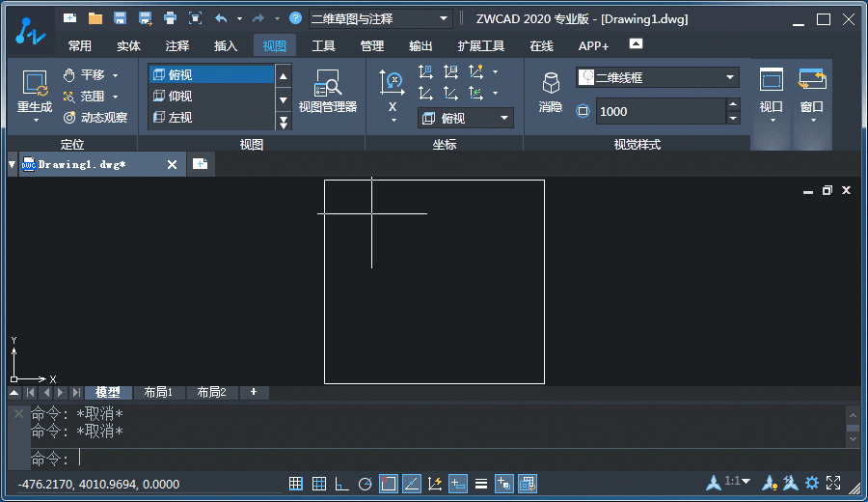The height and width of the screenshot is (502, 868).
Task: Open the 视图管理器 view manager
Action: point(327,94)
